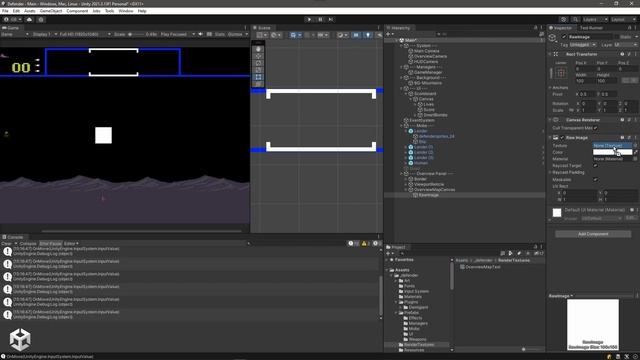Image resolution: width=640 pixels, height=360 pixels.
Task: Open Rect Transform help icon
Action: 622,54
